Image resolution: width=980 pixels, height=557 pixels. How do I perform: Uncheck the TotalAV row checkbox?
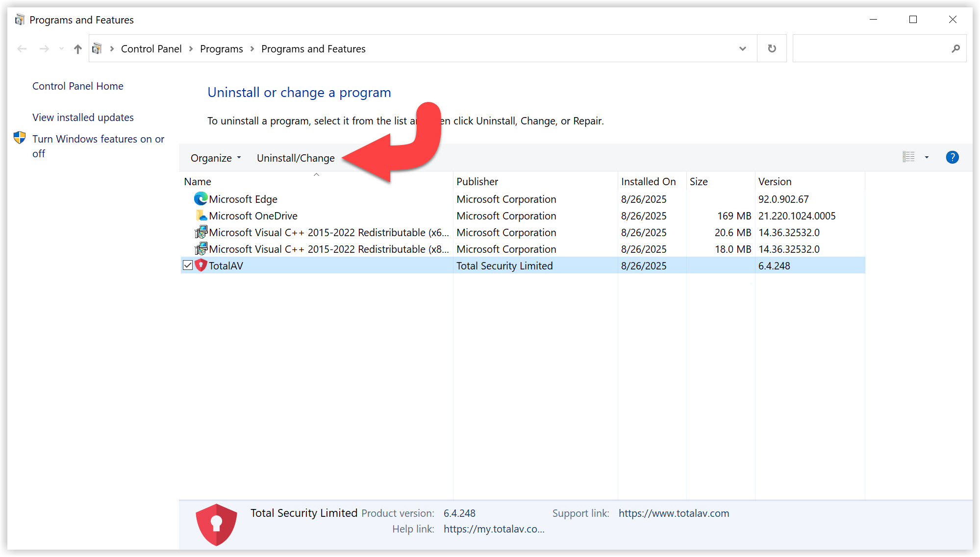click(x=188, y=266)
